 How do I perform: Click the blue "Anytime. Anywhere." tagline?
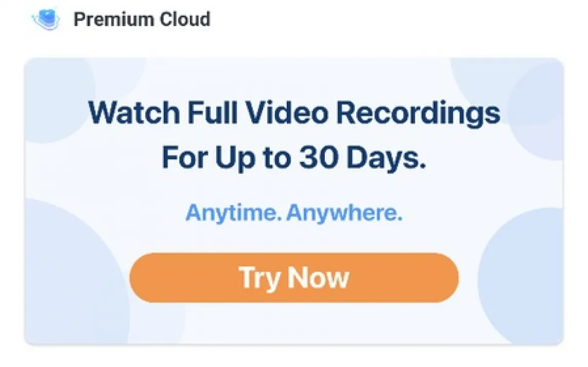click(x=294, y=213)
